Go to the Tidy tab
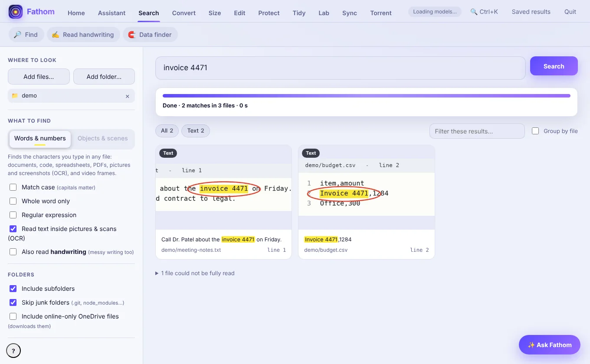The image size is (590, 364). tap(299, 13)
